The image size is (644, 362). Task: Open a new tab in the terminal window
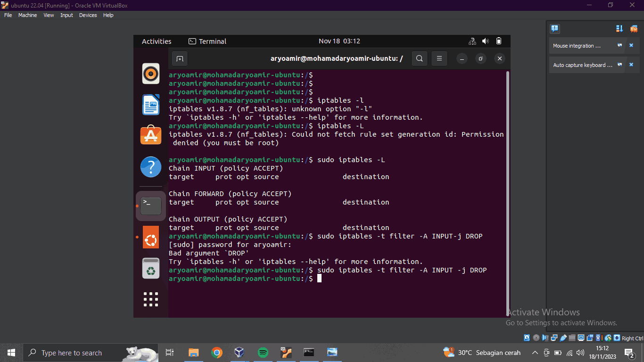coord(180,59)
